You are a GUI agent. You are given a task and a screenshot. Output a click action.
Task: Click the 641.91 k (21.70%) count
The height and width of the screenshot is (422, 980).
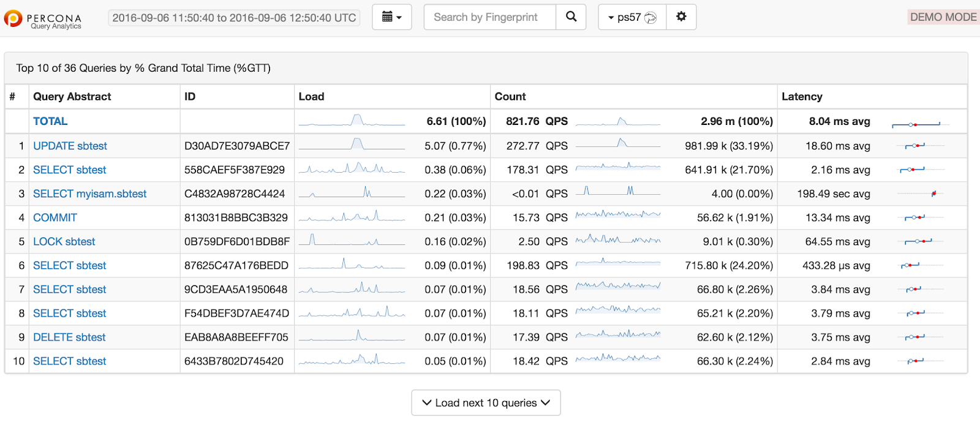pyautogui.click(x=729, y=170)
